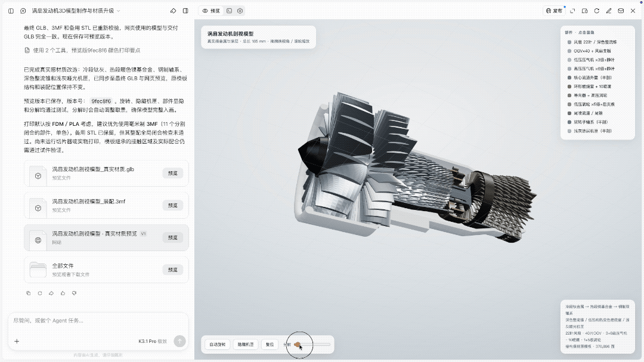Screen dimensions: 644x362
Task: Preview the 真实材质预览 website card
Action: tap(172, 237)
